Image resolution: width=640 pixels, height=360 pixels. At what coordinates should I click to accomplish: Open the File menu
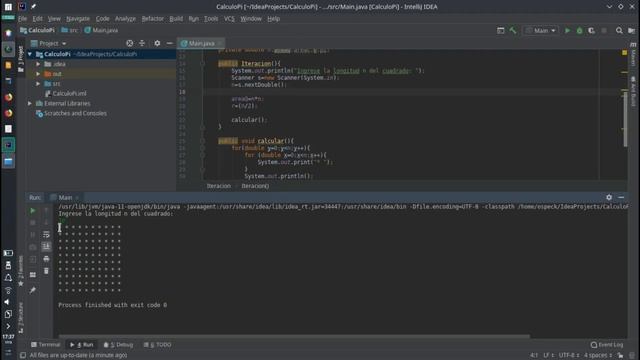22,19
